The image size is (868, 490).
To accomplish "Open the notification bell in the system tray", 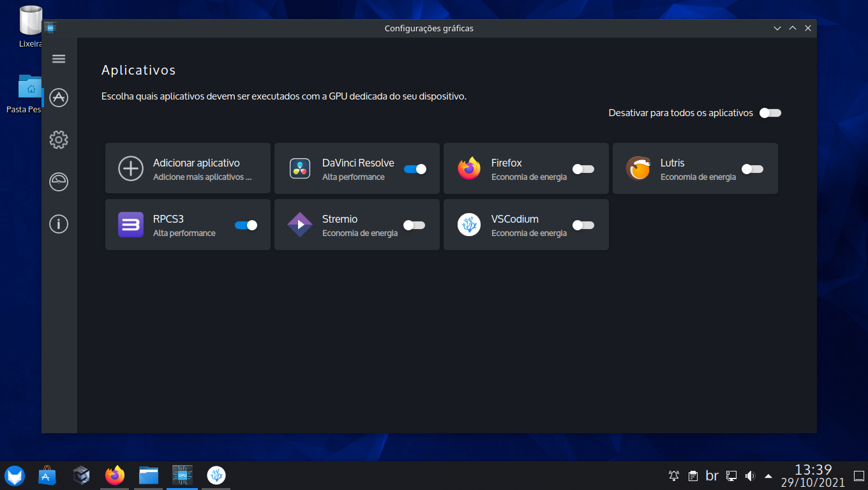I will click(673, 475).
